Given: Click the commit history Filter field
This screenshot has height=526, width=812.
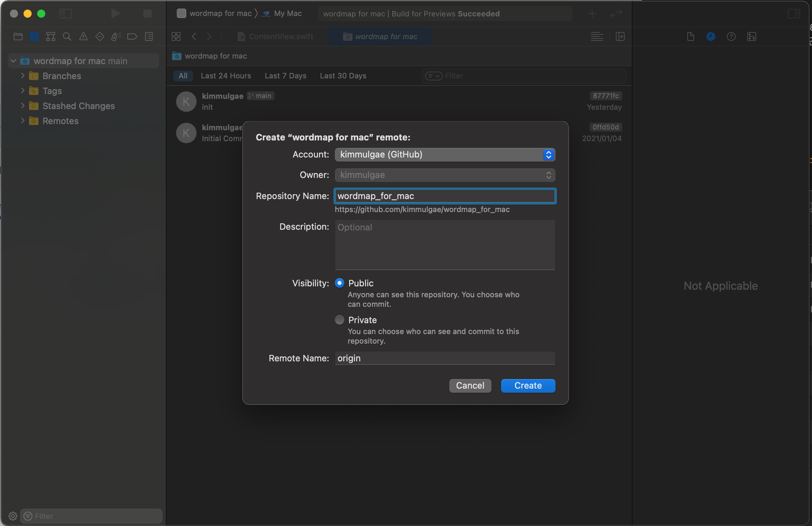Looking at the screenshot, I should pos(524,76).
